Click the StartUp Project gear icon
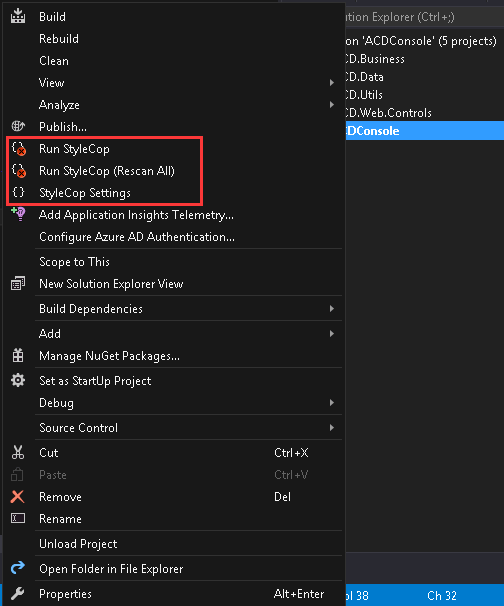The height and width of the screenshot is (606, 504). (18, 381)
